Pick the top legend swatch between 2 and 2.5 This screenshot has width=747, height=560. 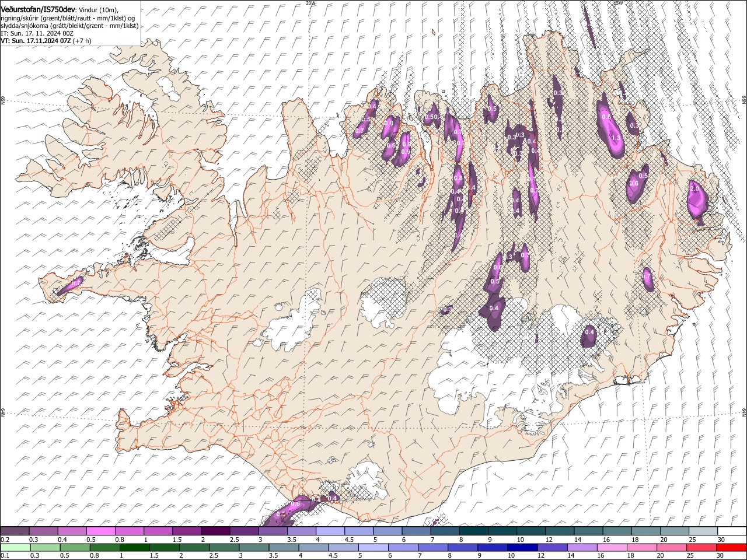pos(215,531)
